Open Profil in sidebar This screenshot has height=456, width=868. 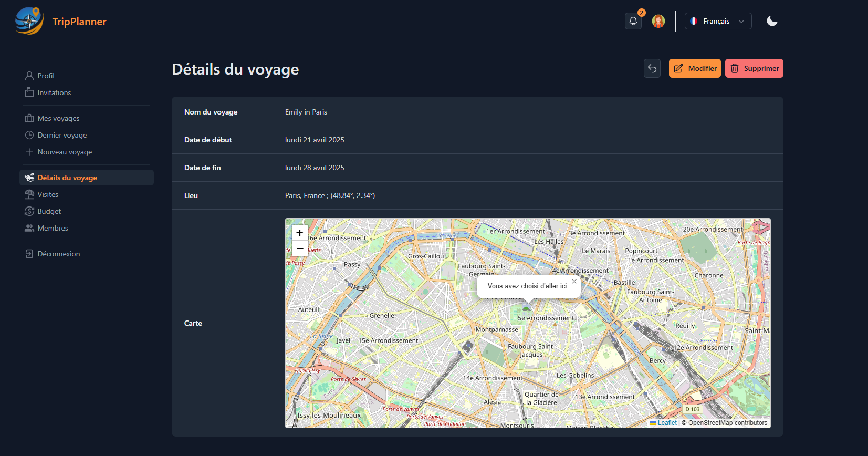[46, 76]
